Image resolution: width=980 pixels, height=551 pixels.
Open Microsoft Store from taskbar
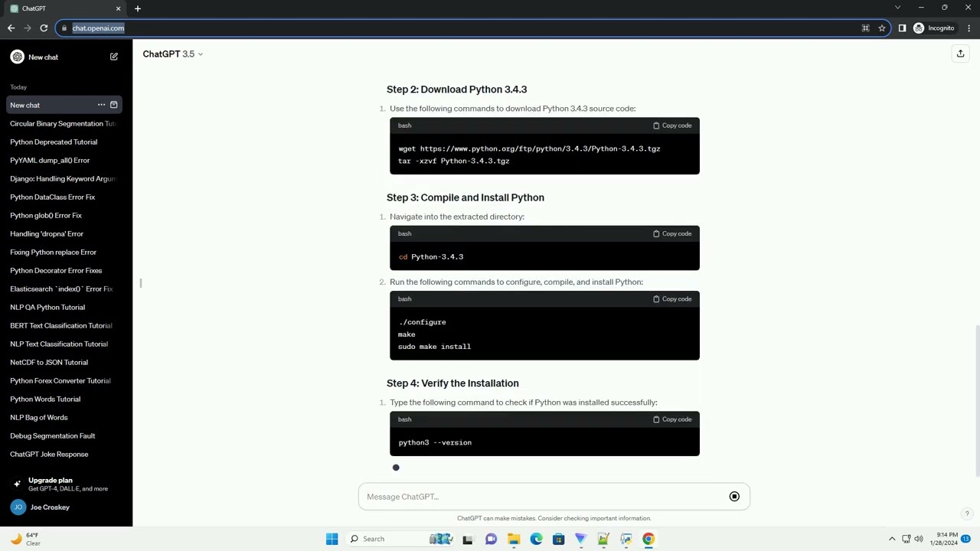click(558, 539)
